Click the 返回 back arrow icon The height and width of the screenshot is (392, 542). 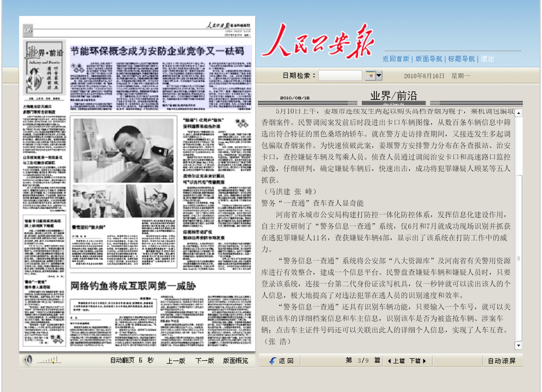(x=273, y=361)
